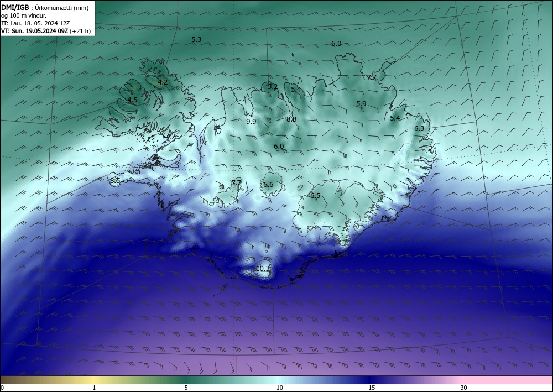Click the 'VT: Sun. 19.05.2024 09Z' valid time
Image resolution: width=553 pixels, height=392 pixels.
coord(34,31)
